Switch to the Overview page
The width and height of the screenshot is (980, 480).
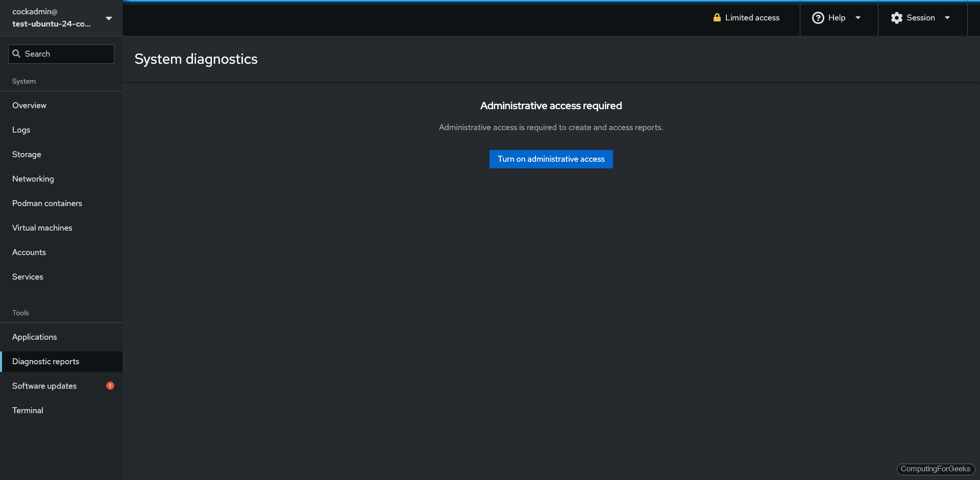point(29,105)
